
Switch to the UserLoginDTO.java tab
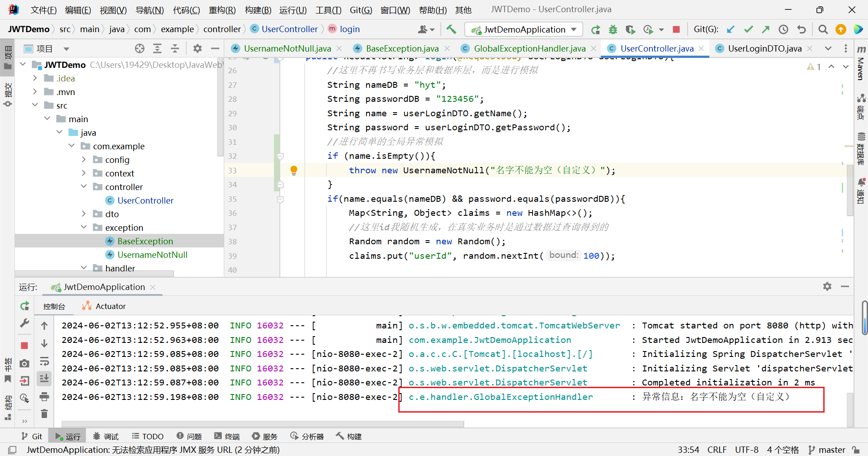point(764,48)
